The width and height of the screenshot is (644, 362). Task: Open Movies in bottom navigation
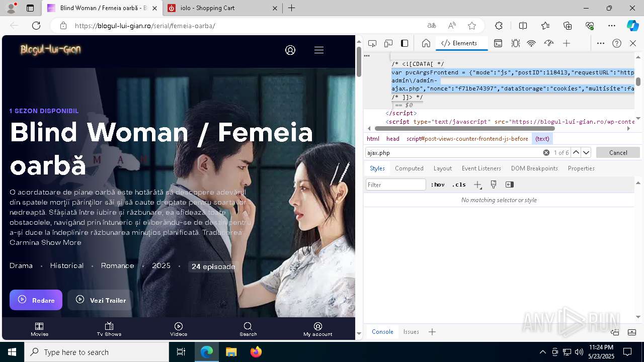pos(39,329)
